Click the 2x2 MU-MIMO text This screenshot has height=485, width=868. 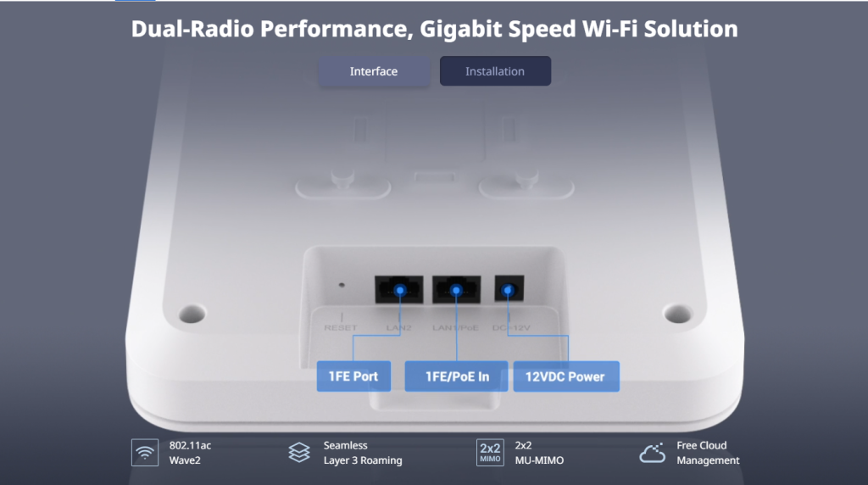539,452
